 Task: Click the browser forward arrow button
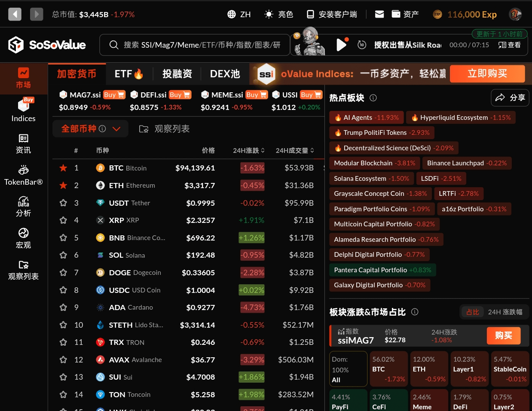[x=37, y=14]
